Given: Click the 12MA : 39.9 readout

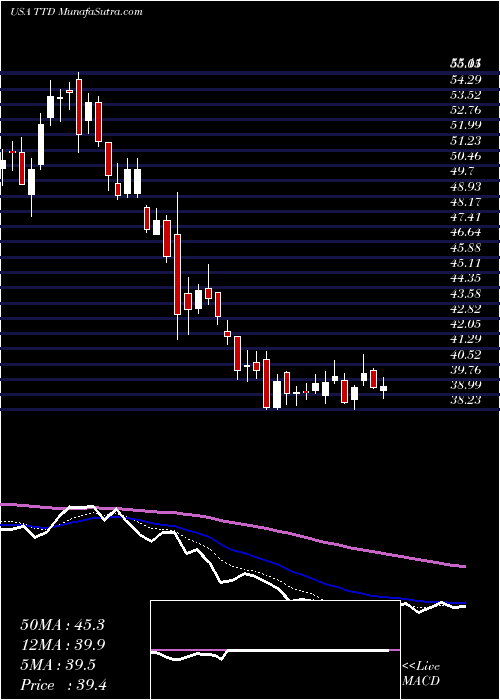Looking at the screenshot, I should tap(62, 645).
